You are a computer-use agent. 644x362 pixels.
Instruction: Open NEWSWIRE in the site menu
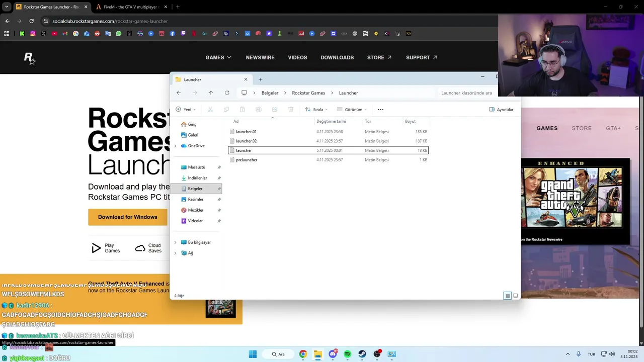point(260,57)
